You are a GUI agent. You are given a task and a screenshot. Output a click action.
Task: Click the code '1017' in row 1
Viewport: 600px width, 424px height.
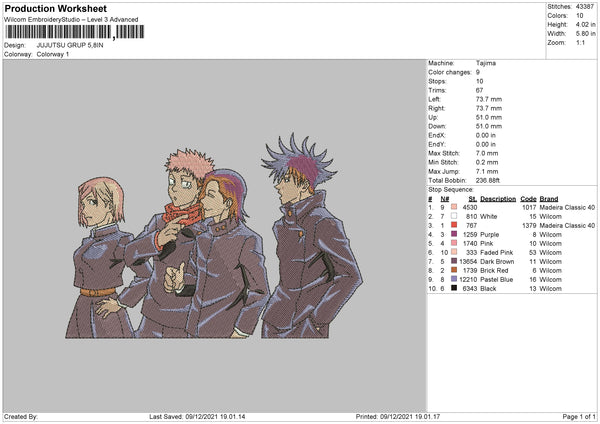pyautogui.click(x=529, y=207)
